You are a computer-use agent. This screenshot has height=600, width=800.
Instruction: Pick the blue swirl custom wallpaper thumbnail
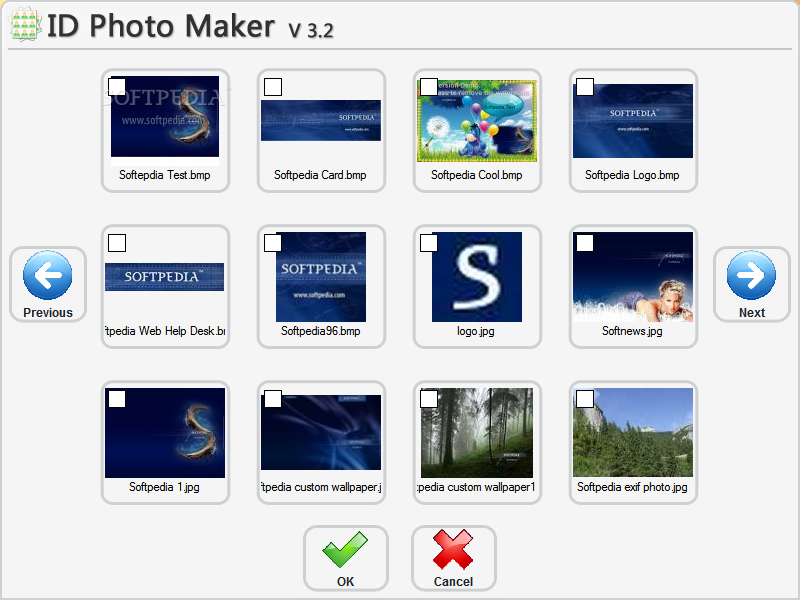point(321,432)
